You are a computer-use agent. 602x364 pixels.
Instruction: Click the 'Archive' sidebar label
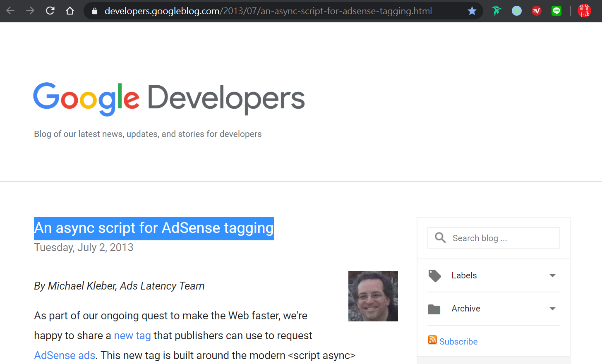pos(466,309)
